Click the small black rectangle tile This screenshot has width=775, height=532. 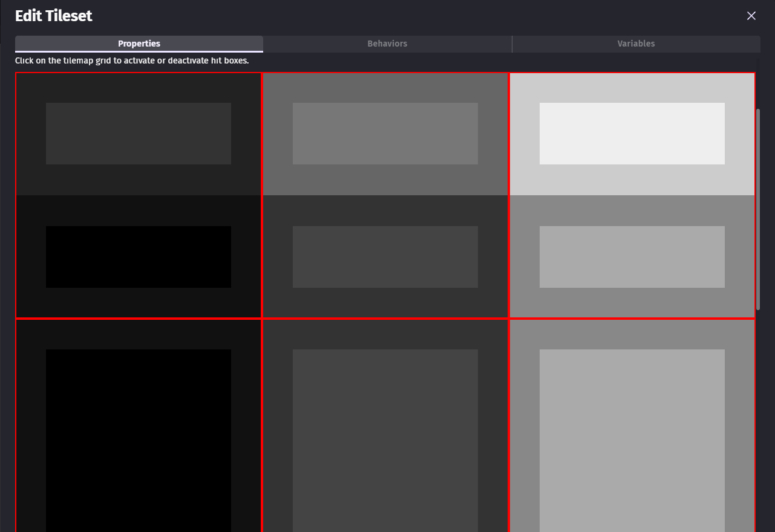pyautogui.click(x=139, y=257)
